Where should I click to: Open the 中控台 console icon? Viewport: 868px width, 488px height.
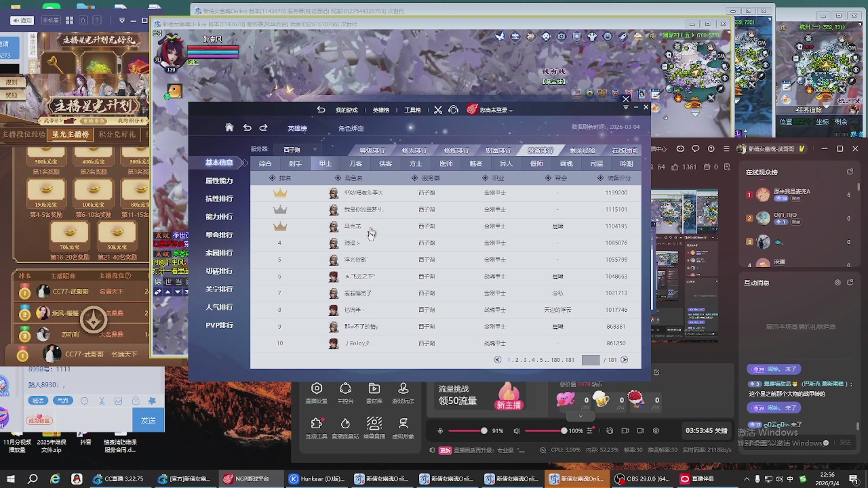click(x=345, y=388)
